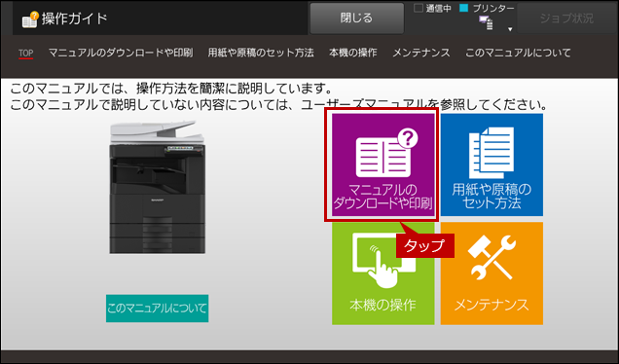Open マニュアルのダウンロードや印刷 in navigation bar
The height and width of the screenshot is (364, 619).
121,53
